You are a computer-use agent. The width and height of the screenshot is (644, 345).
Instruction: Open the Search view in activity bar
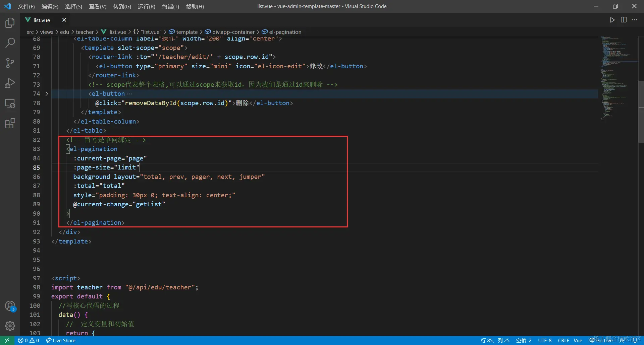(10, 43)
